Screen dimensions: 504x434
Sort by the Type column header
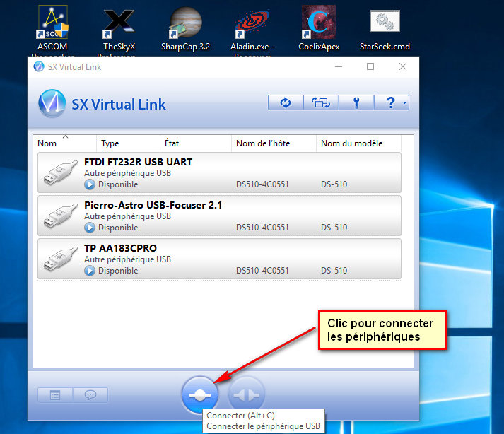[x=128, y=143]
